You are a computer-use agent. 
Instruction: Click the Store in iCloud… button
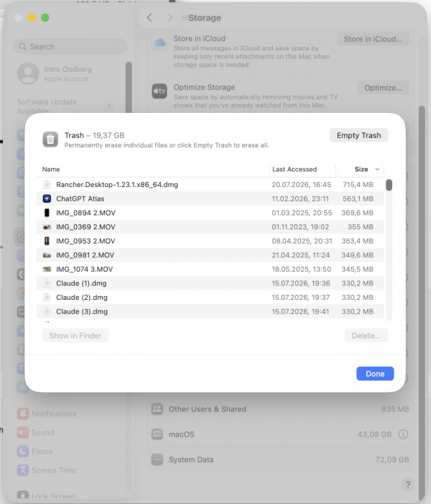[x=373, y=40]
